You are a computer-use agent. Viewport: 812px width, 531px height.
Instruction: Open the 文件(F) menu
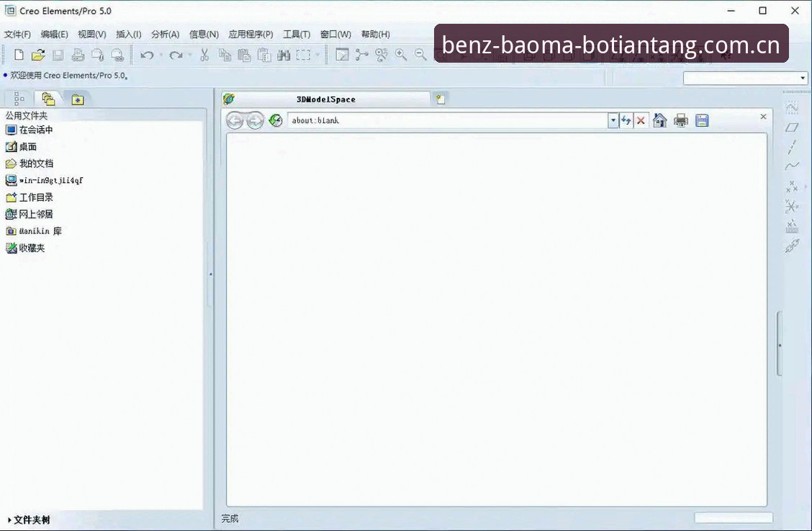tap(17, 35)
